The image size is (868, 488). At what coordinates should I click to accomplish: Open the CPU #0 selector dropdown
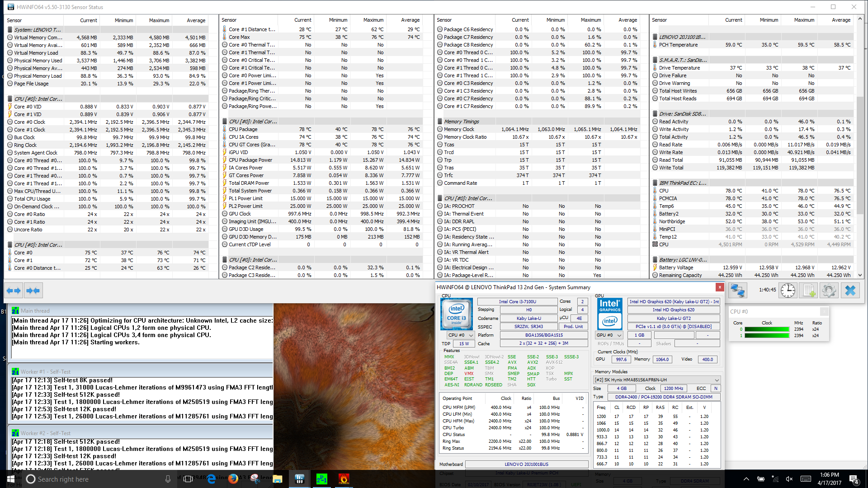point(460,335)
